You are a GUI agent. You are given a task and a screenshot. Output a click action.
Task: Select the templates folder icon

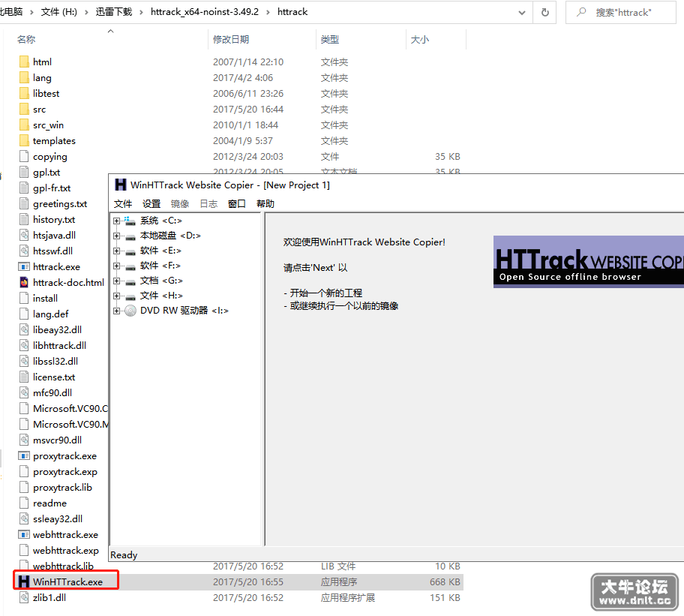[x=25, y=140]
